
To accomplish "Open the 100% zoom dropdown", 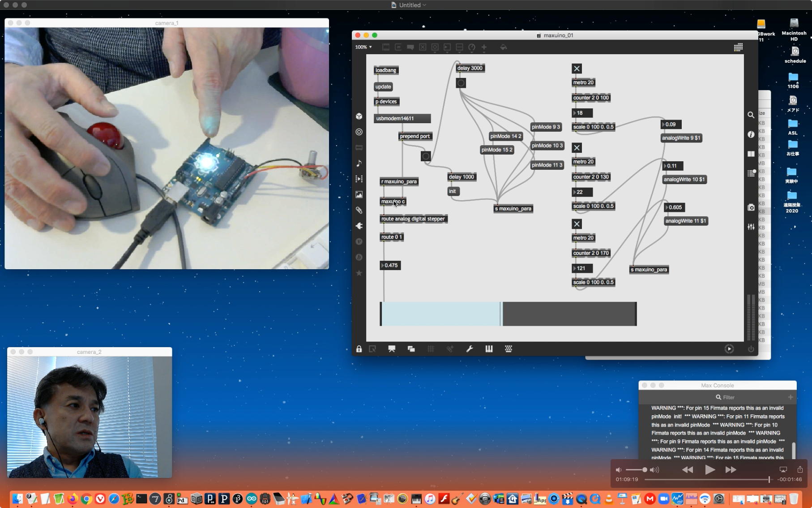I will (x=363, y=47).
